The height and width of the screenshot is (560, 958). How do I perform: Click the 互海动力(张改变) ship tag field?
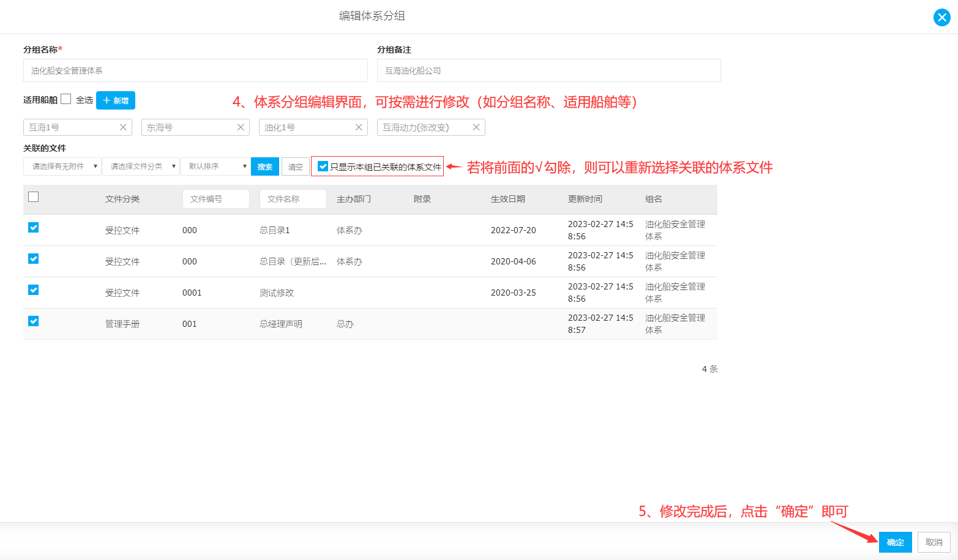[x=431, y=127]
